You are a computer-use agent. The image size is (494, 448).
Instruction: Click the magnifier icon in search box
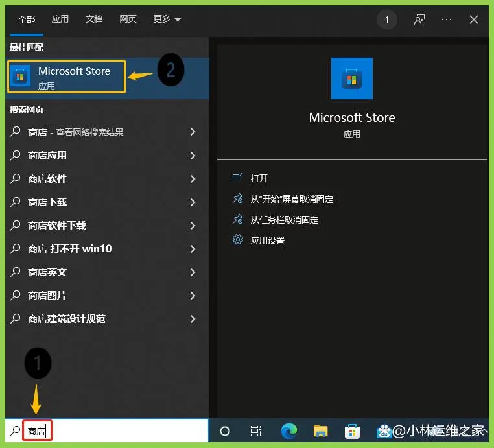click(15, 430)
